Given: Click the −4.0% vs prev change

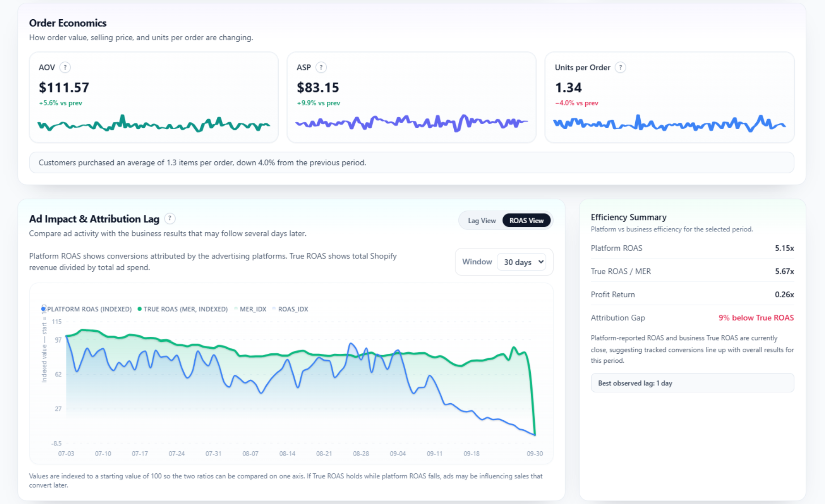Looking at the screenshot, I should pos(577,103).
